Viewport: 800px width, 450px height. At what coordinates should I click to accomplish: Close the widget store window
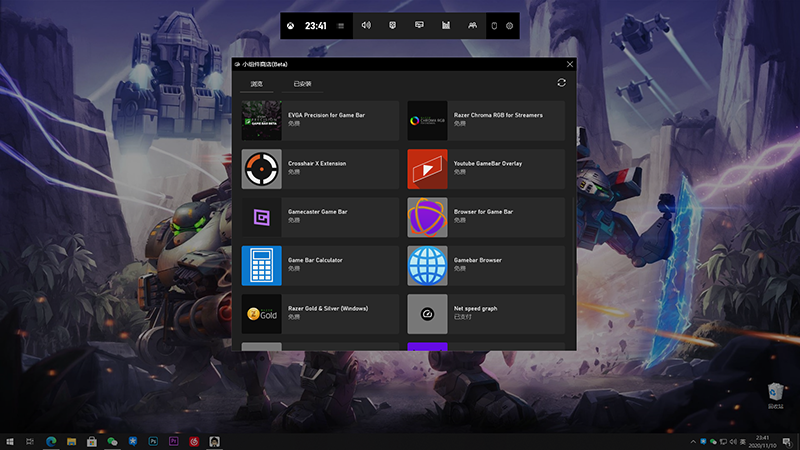point(569,64)
